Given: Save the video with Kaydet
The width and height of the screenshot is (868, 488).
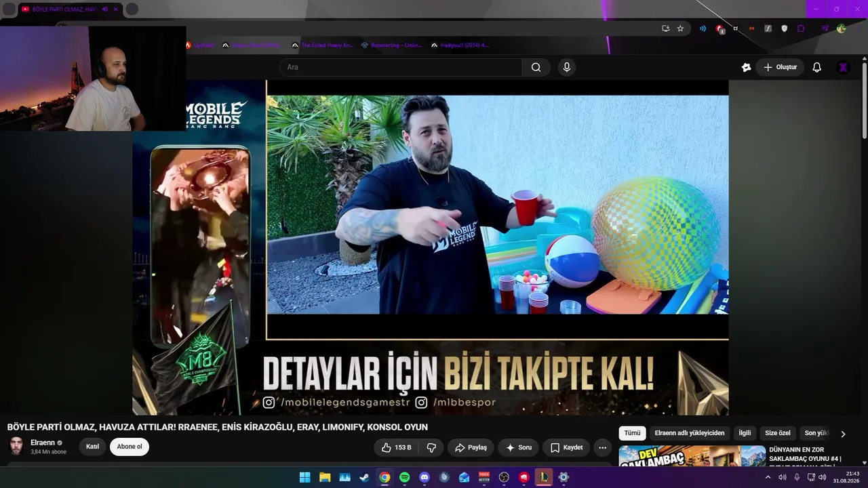Looking at the screenshot, I should pyautogui.click(x=566, y=447).
